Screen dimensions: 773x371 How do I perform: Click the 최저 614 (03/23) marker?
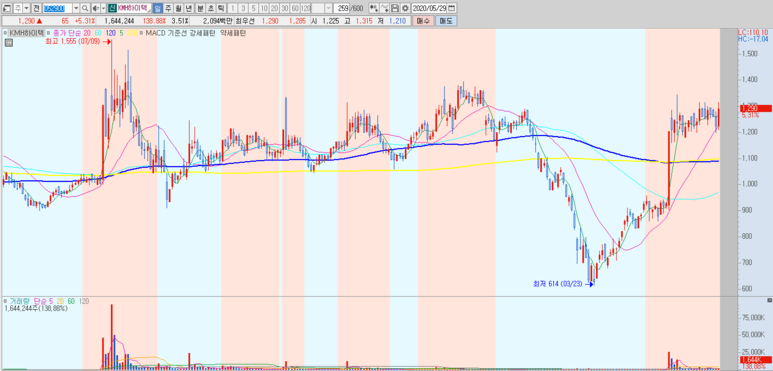point(562,283)
